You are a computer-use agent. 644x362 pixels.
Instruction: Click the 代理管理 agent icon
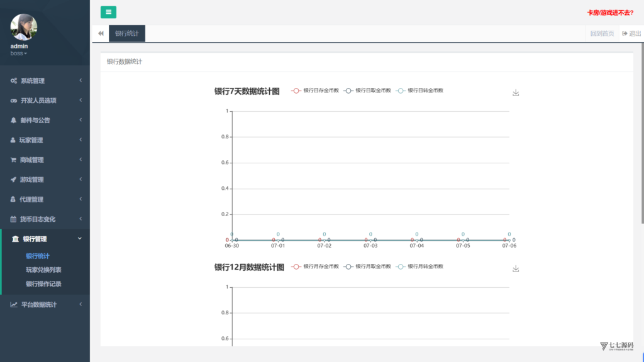click(13, 199)
